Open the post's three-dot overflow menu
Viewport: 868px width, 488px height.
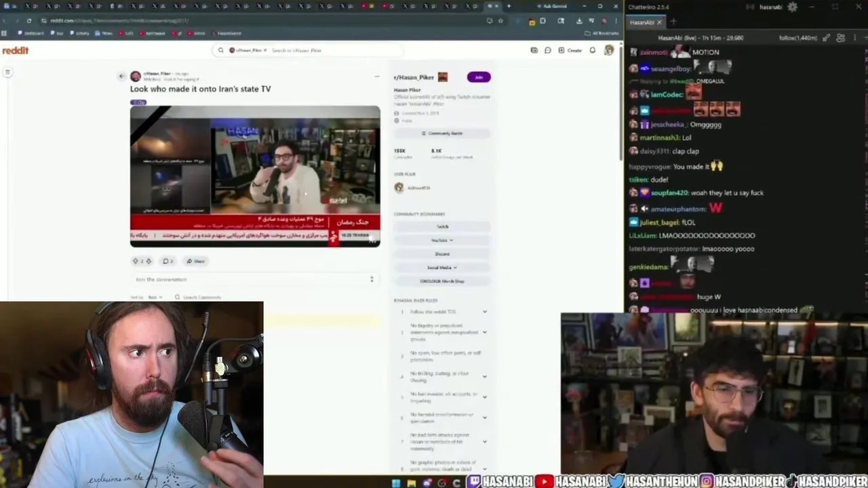(377, 77)
